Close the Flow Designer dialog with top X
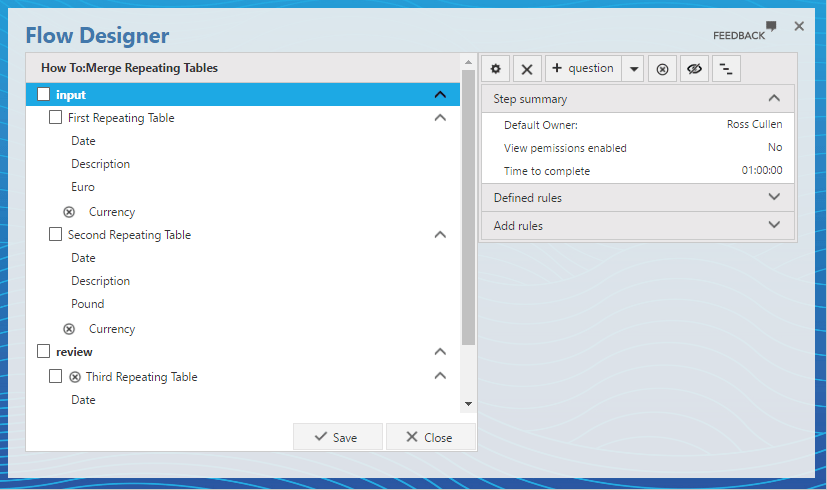This screenshot has height=490, width=827. 799,26
